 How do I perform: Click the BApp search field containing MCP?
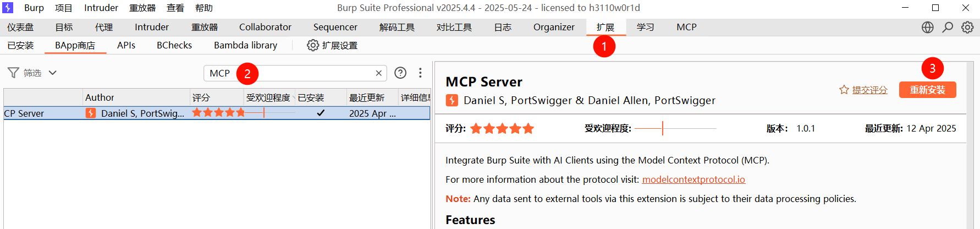point(295,73)
